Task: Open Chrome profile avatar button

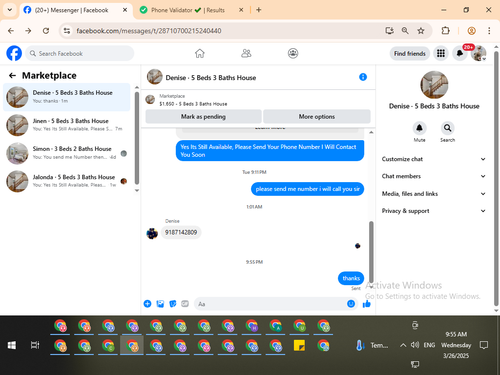Action: pos(471,31)
